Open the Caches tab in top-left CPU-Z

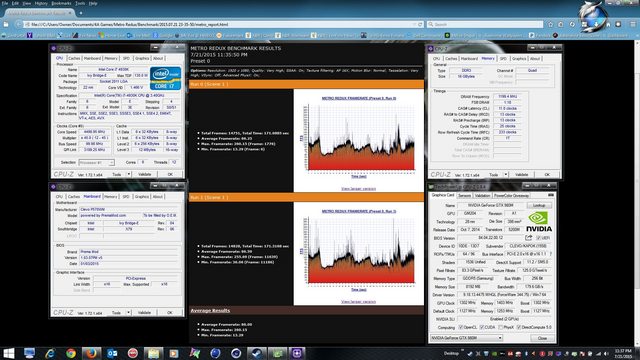pos(74,58)
